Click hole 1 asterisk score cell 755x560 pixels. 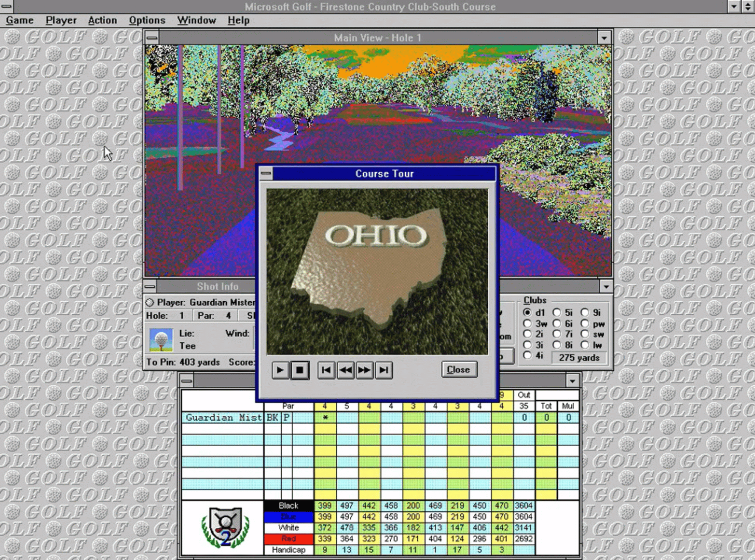pyautogui.click(x=325, y=417)
